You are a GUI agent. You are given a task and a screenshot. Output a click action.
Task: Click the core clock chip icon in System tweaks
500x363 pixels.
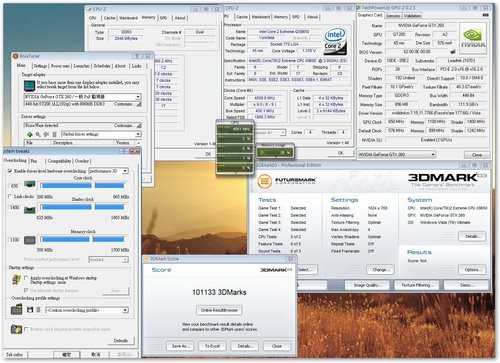click(x=30, y=184)
